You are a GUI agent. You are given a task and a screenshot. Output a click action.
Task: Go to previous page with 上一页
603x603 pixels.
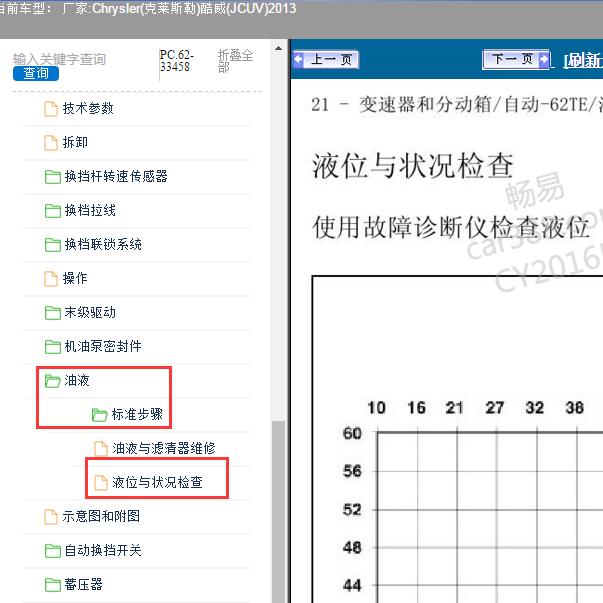[326, 60]
